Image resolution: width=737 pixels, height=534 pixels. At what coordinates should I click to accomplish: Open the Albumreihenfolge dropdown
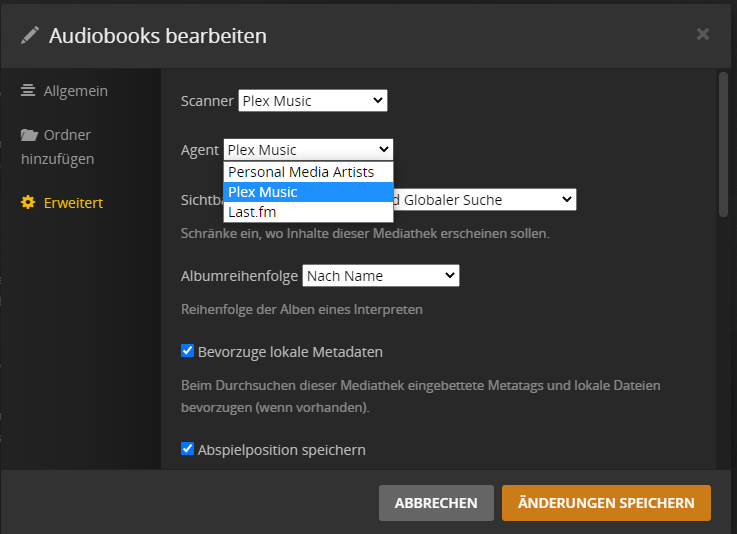point(381,275)
